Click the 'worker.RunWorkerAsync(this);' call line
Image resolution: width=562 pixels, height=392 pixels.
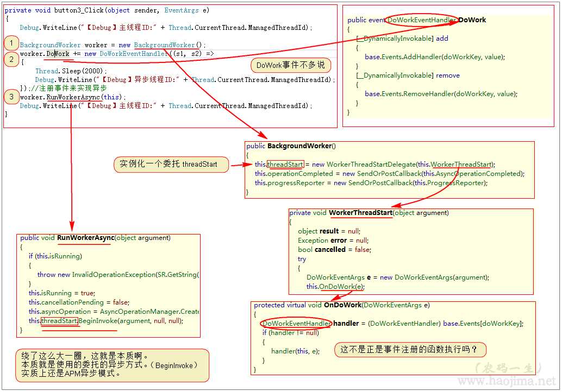[x=73, y=97]
